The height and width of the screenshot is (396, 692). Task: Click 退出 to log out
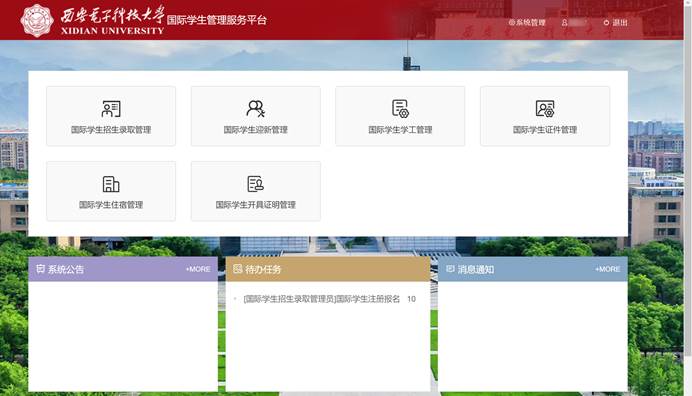click(616, 23)
